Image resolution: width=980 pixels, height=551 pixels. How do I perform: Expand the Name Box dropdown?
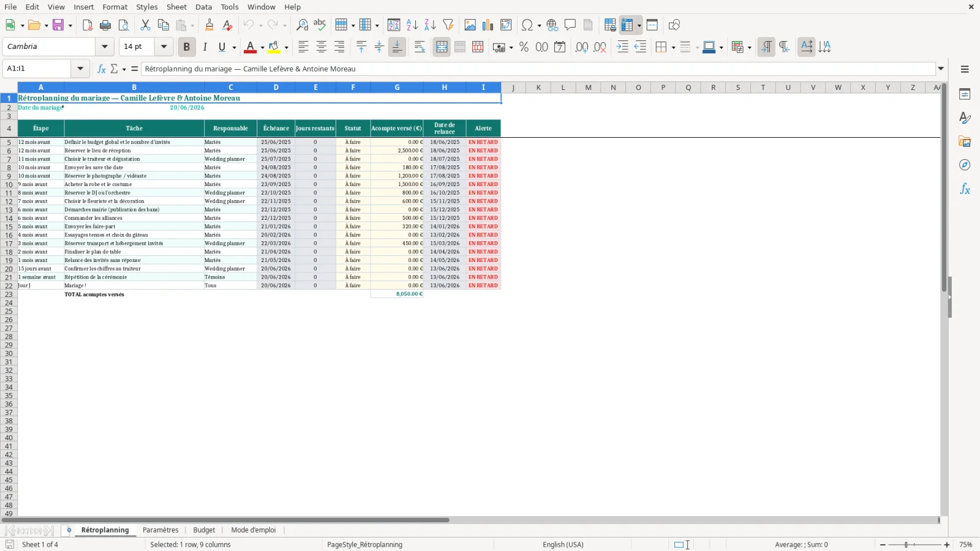[80, 69]
